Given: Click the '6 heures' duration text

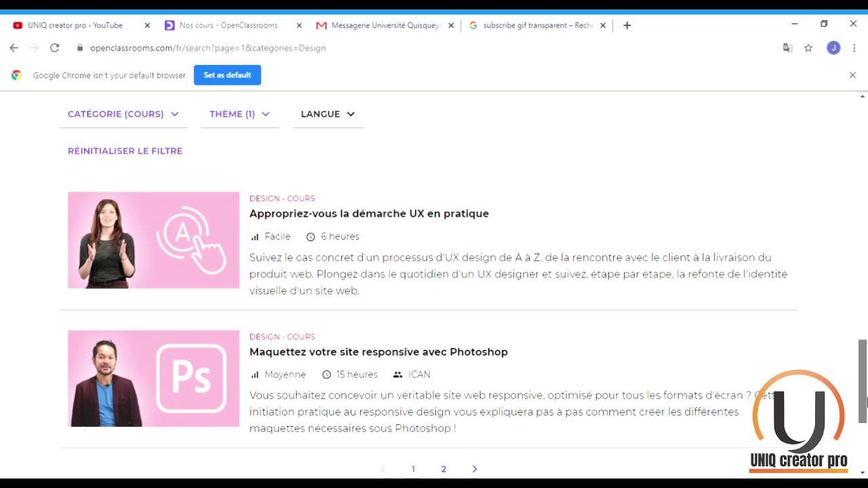Looking at the screenshot, I should click(x=340, y=237).
